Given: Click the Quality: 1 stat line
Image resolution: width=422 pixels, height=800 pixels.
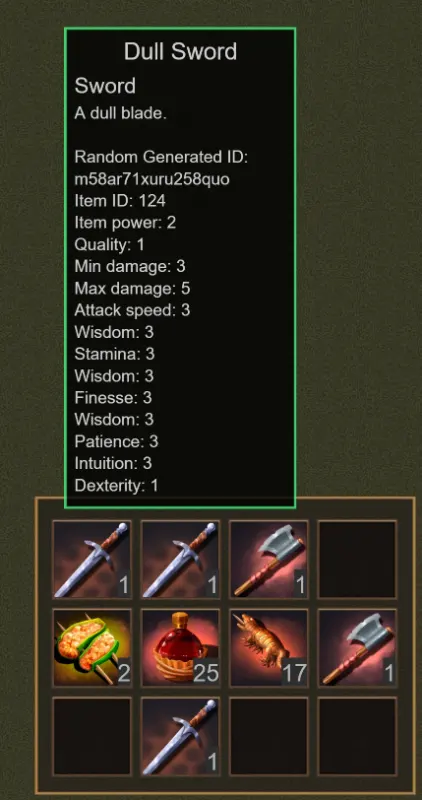Looking at the screenshot, I should tap(109, 245).
